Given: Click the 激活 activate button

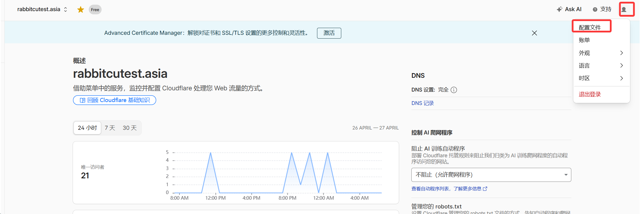Looking at the screenshot, I should click(x=329, y=33).
